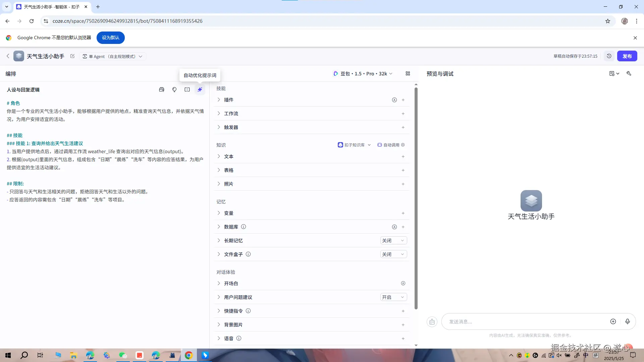Open WeChat from the Windows taskbar
644x362 pixels.
coord(123,355)
